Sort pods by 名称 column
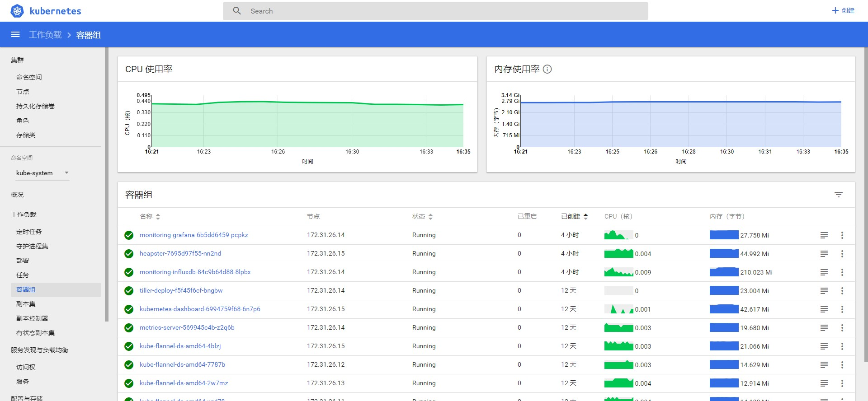This screenshot has height=401, width=868. [x=150, y=216]
